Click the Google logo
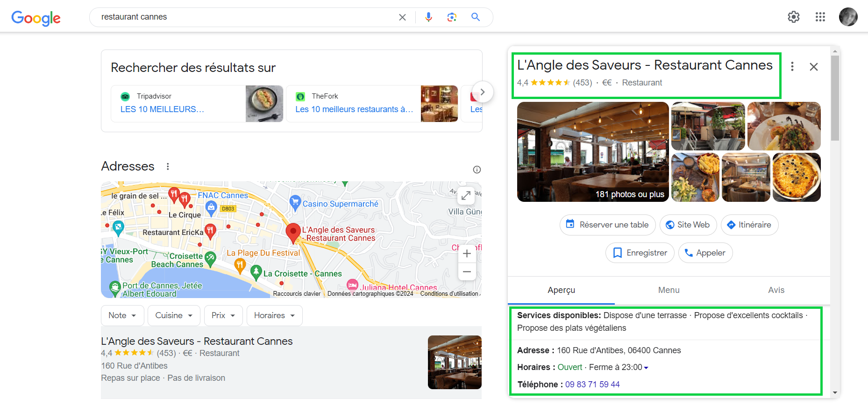868x406 pixels. pos(36,18)
